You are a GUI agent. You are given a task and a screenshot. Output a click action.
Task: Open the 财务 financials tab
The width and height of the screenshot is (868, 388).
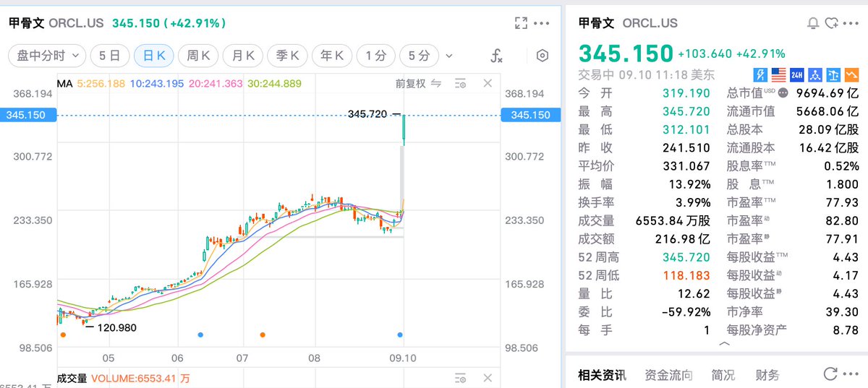pyautogui.click(x=767, y=375)
